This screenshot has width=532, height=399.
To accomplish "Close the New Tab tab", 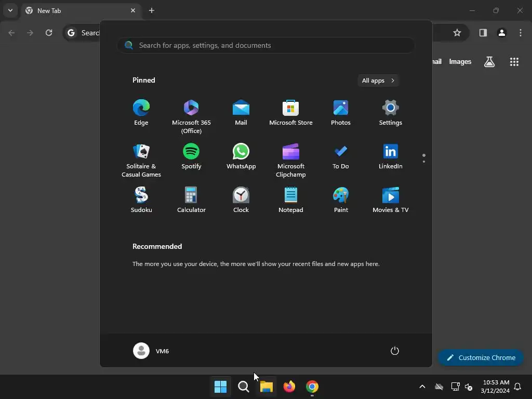I will [133, 10].
